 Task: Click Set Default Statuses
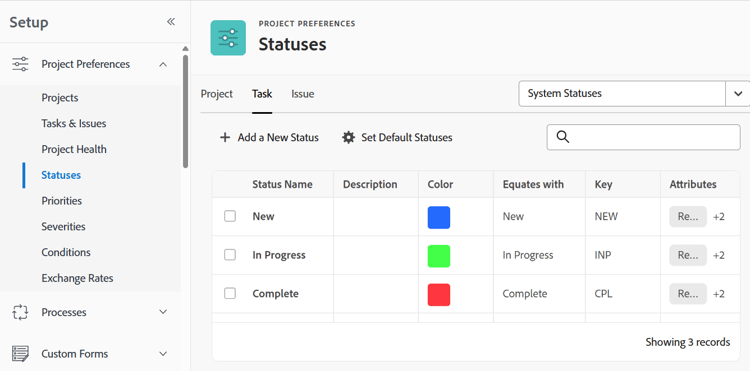pyautogui.click(x=407, y=138)
